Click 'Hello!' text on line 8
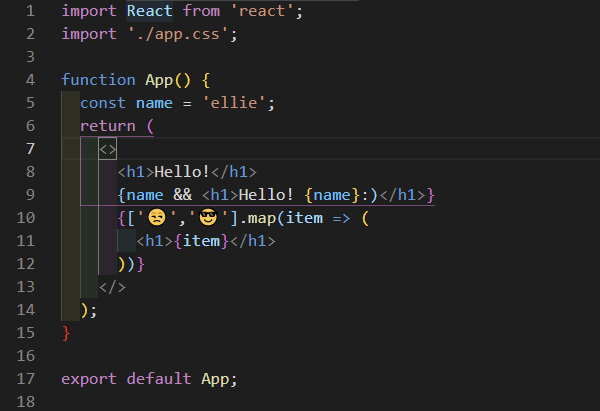Screen dimensions: 600x411 point(182,172)
